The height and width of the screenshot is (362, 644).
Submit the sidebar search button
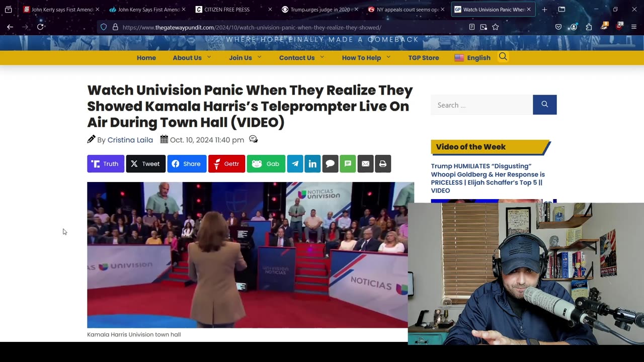[545, 105]
